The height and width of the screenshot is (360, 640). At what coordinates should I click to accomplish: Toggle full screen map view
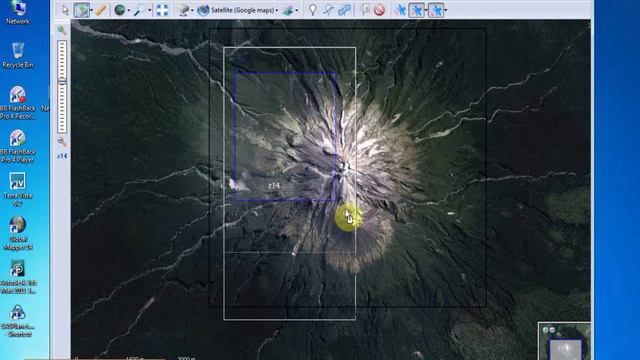tap(162, 10)
